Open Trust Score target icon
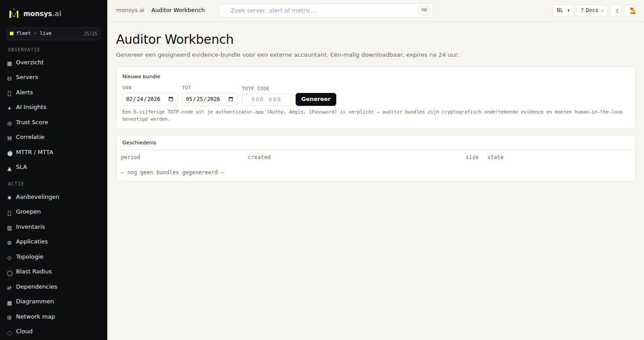Screen dimensions: 644x340 pyautogui.click(x=9, y=123)
